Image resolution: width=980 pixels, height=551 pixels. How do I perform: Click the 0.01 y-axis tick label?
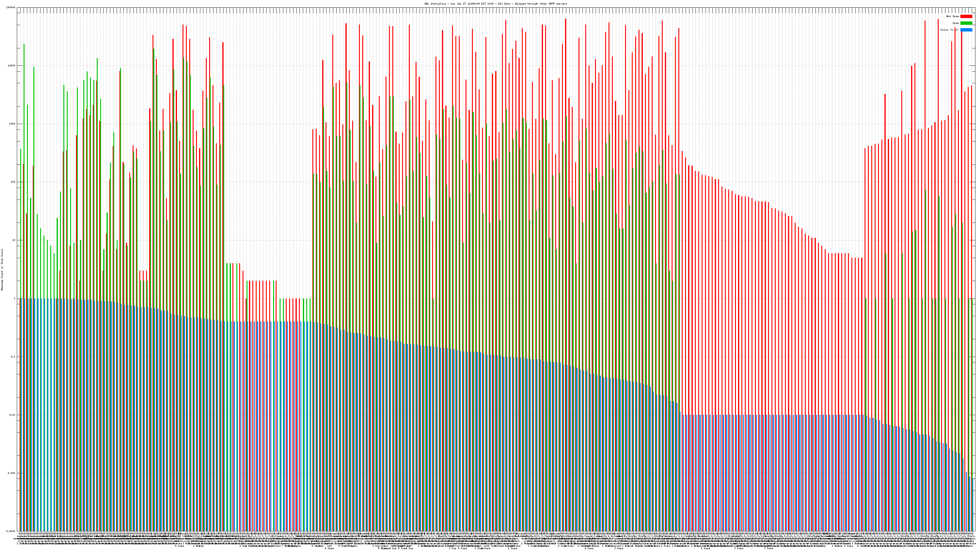(x=13, y=415)
